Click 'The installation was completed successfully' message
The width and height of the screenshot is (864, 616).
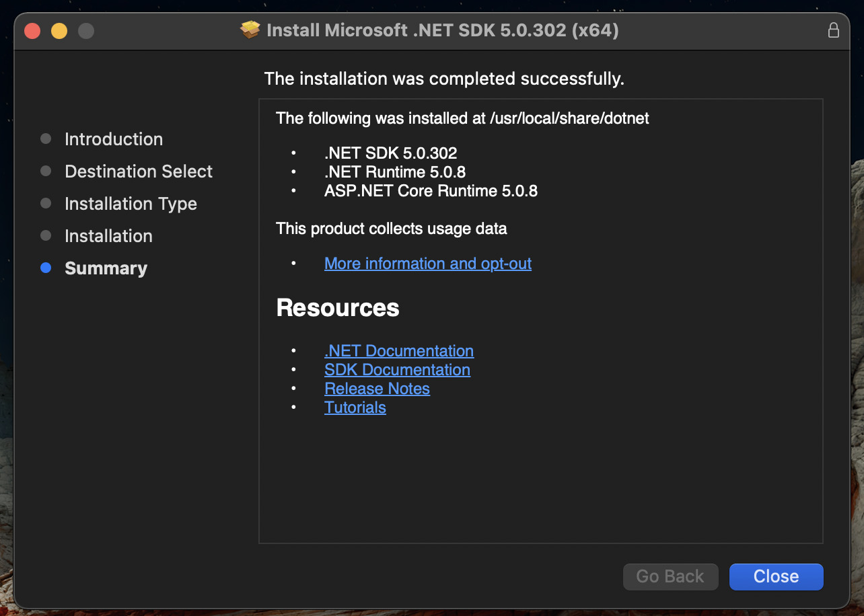click(444, 79)
